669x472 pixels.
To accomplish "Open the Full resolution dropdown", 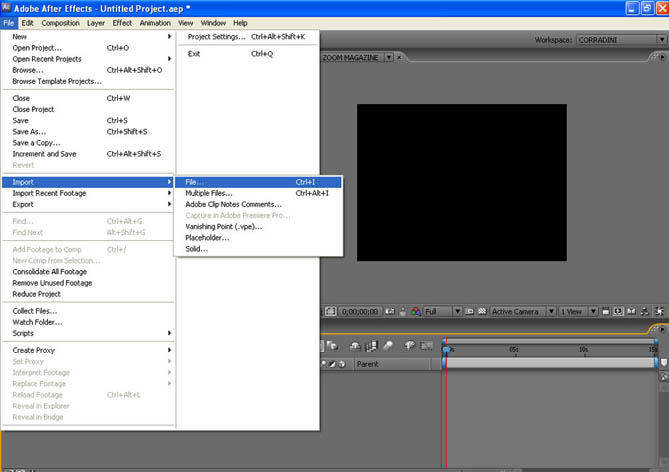I will coord(442,311).
